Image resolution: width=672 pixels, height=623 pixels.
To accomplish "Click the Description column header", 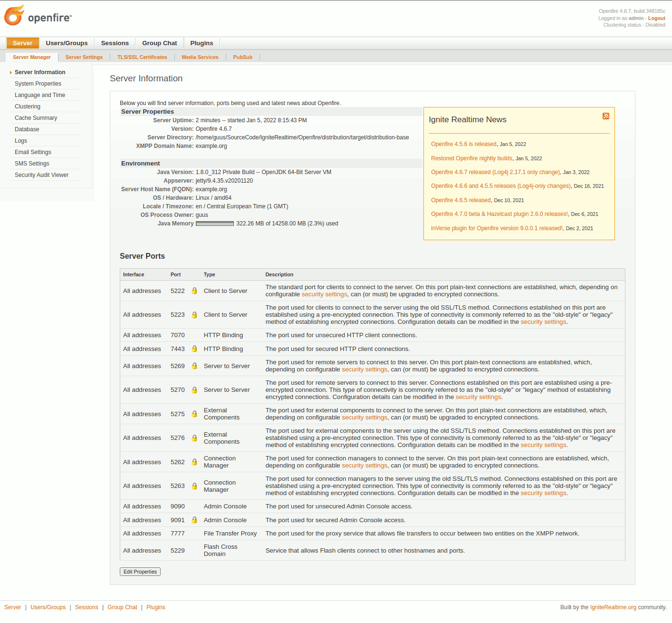I will point(279,274).
